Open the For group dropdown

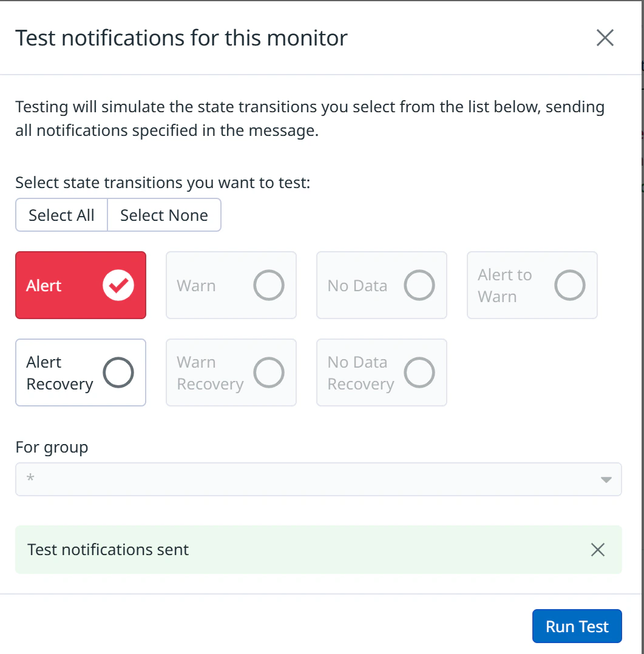point(319,479)
